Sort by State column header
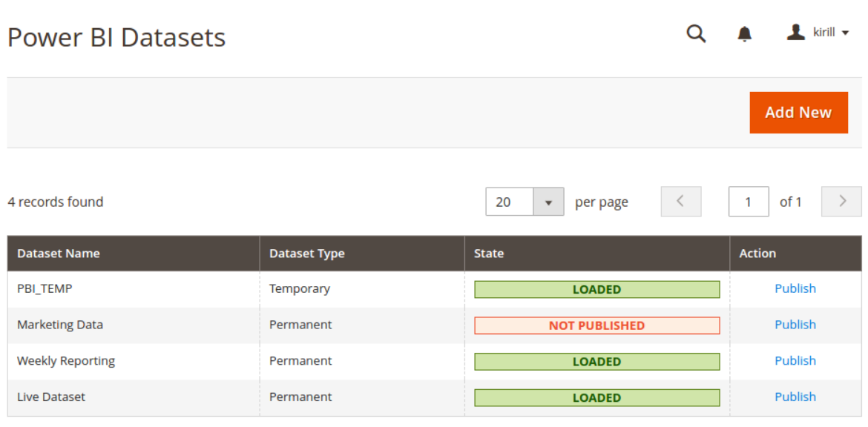This screenshot has height=427, width=868. point(489,254)
